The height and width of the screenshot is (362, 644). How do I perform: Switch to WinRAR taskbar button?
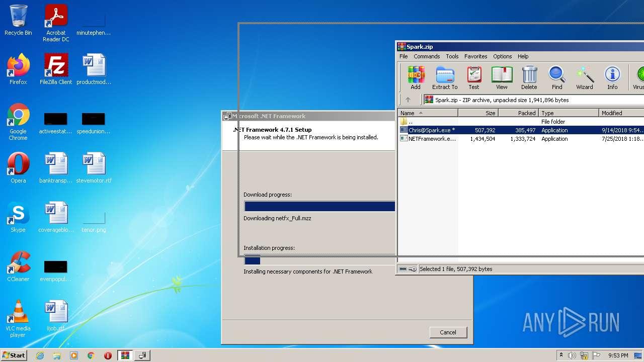pyautogui.click(x=125, y=355)
